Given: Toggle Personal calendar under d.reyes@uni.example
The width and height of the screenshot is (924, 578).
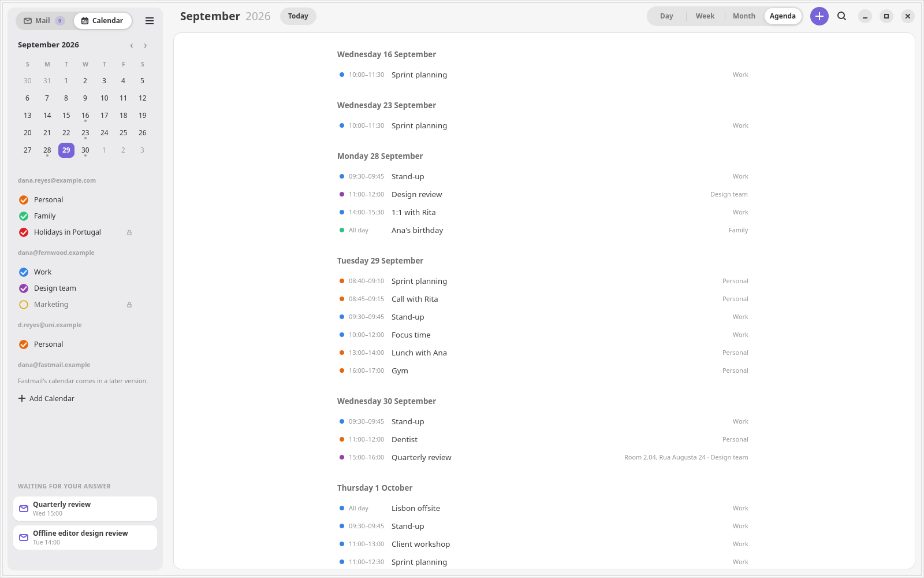Looking at the screenshot, I should click(x=24, y=344).
